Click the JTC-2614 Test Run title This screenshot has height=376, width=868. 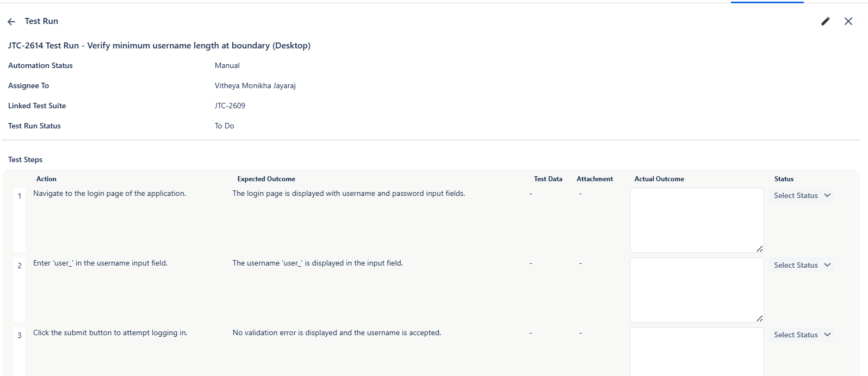(x=159, y=46)
